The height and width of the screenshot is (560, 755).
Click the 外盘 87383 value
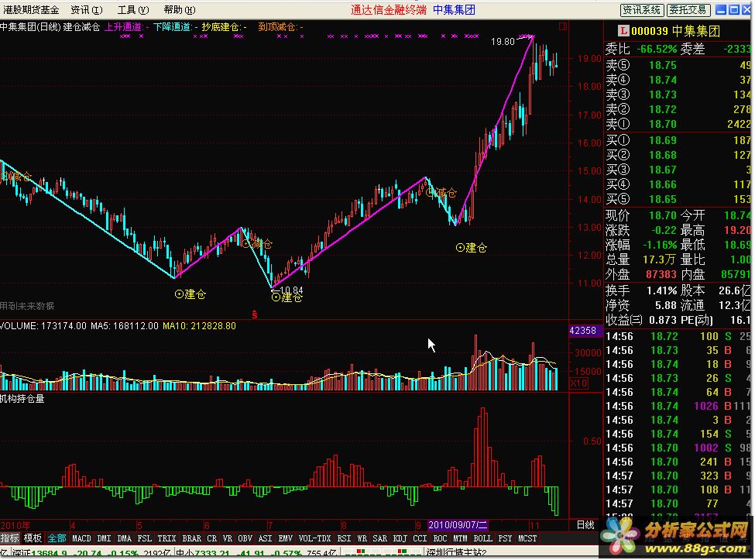tap(661, 274)
